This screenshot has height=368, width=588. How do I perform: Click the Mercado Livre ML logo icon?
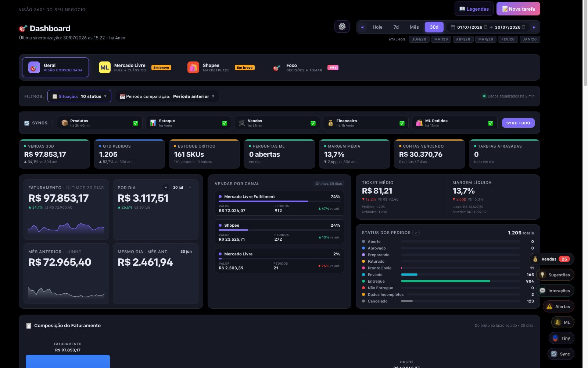(105, 67)
